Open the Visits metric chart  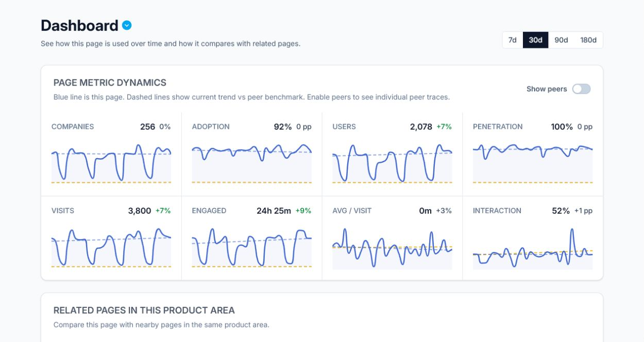click(x=111, y=248)
